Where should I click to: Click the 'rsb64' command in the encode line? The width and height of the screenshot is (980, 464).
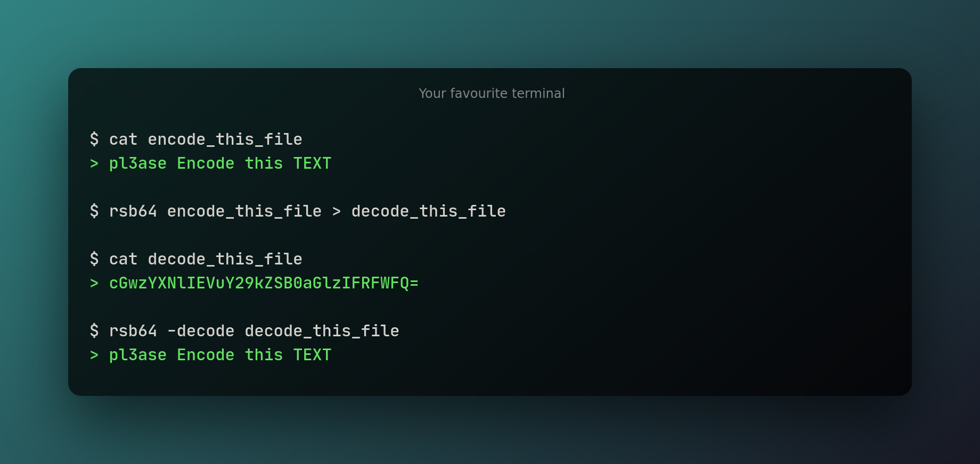click(x=133, y=211)
